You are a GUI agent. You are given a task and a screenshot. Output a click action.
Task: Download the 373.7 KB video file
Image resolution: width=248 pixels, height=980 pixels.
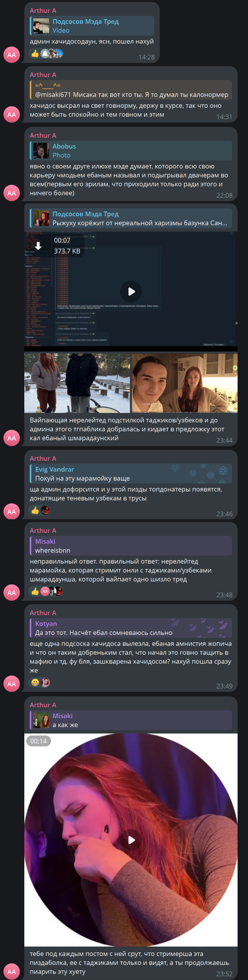(38, 246)
